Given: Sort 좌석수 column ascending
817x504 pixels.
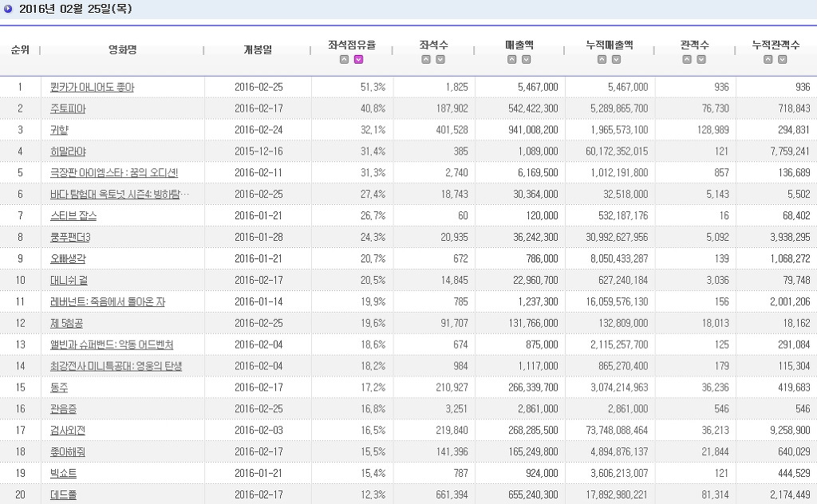Looking at the screenshot, I should pyautogui.click(x=426, y=60).
